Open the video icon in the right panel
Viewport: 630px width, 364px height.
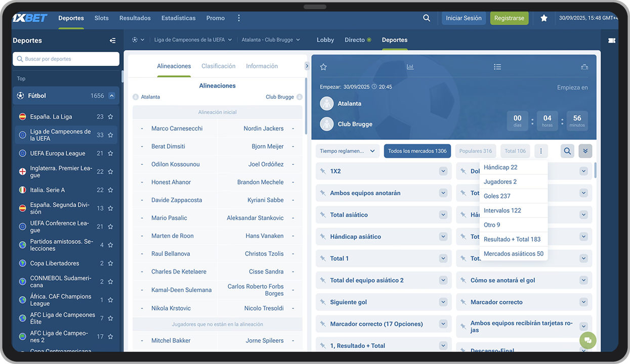click(612, 40)
